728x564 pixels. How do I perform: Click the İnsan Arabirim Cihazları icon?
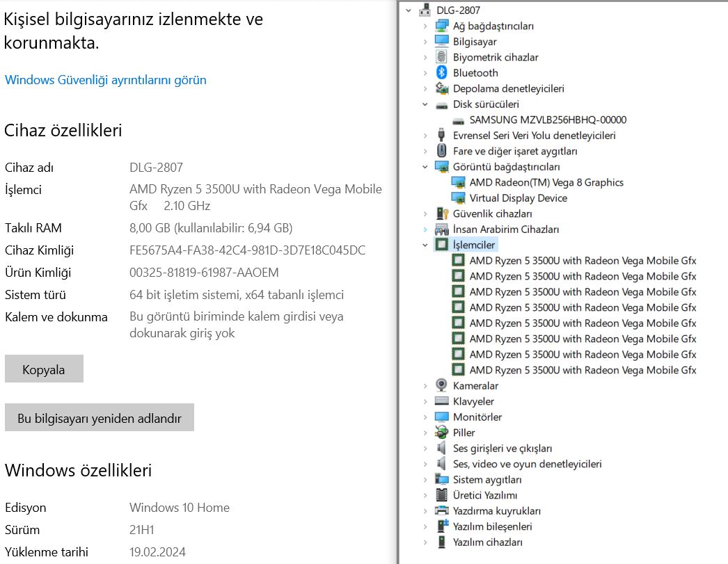coord(441,229)
